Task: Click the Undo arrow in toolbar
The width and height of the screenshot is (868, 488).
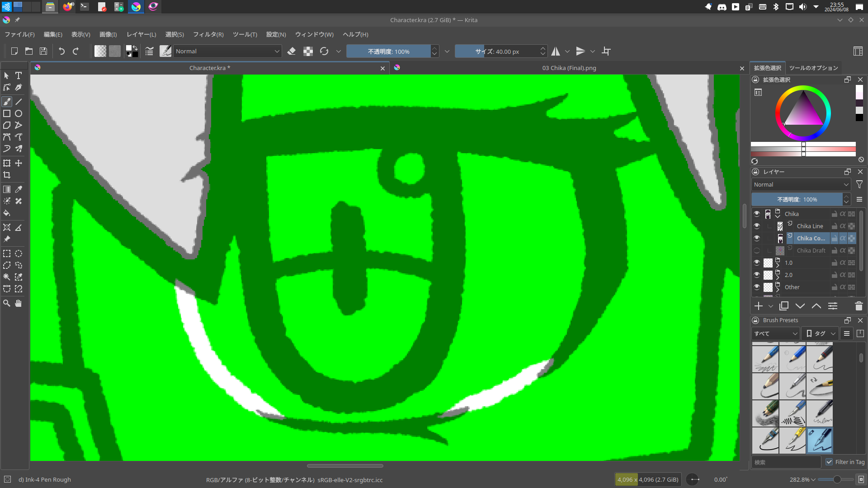Action: pos(61,51)
